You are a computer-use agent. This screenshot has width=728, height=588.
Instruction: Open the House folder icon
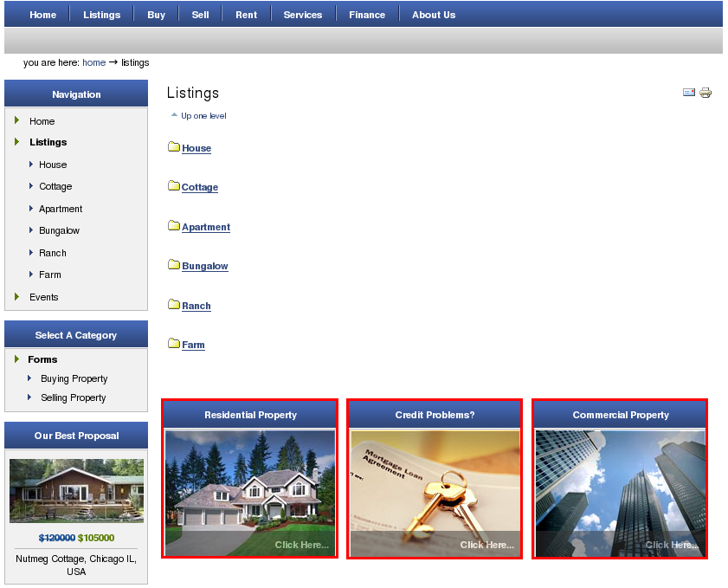click(x=174, y=146)
